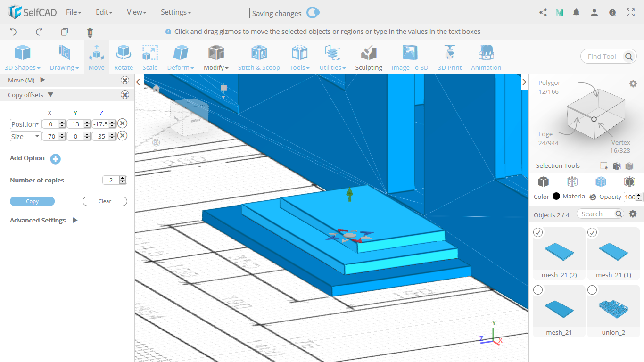Open the selection settings gear icon
Screen dimensions: 644x362
(633, 83)
